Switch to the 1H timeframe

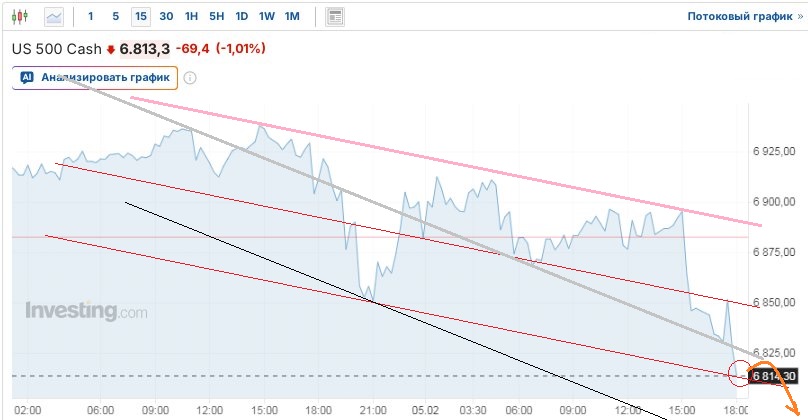click(x=191, y=16)
